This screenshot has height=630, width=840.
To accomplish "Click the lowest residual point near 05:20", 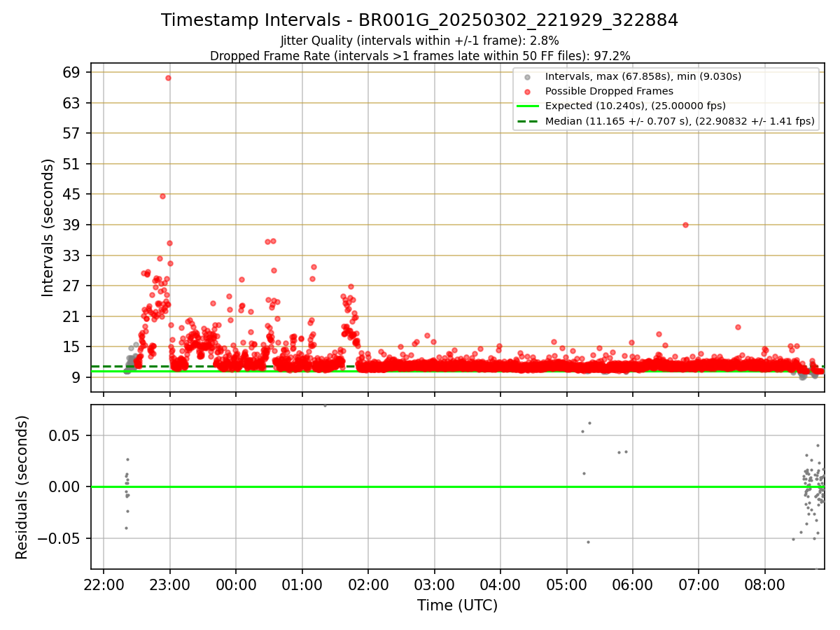I will click(x=588, y=542).
